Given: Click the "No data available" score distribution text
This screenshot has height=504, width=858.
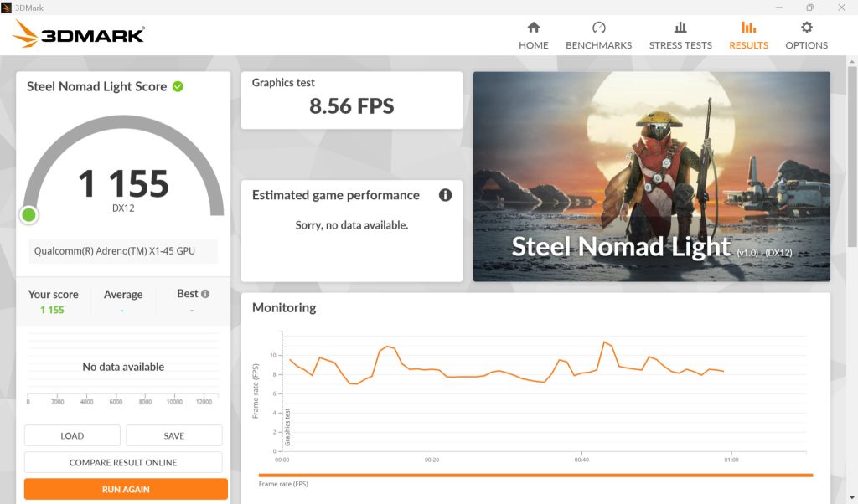Looking at the screenshot, I should pyautogui.click(x=123, y=367).
